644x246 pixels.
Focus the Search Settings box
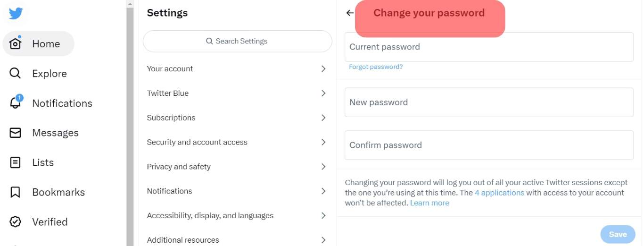[237, 42]
